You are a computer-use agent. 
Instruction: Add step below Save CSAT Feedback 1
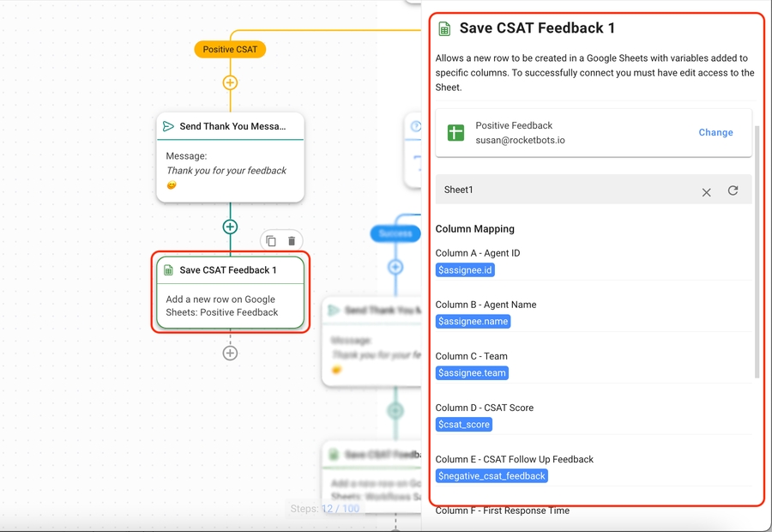[230, 353]
